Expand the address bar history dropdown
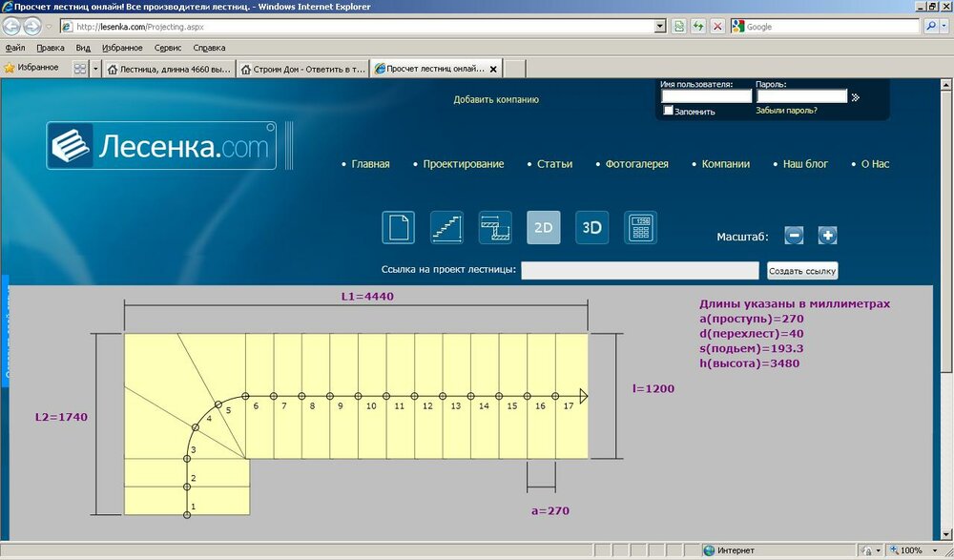Screen dimensions: 954x560 point(660,27)
